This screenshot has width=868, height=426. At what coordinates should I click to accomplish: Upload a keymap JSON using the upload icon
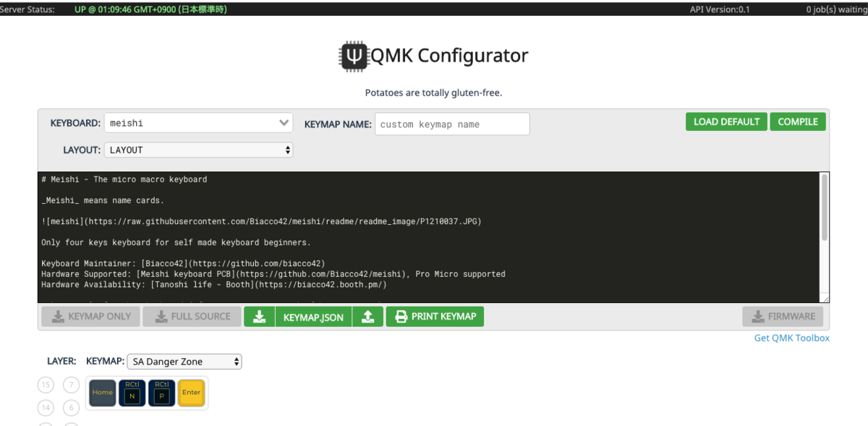tap(367, 317)
